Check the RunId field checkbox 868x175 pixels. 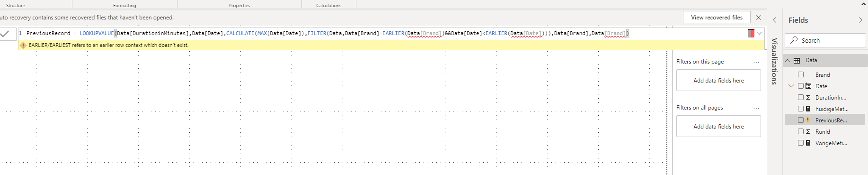tap(801, 131)
